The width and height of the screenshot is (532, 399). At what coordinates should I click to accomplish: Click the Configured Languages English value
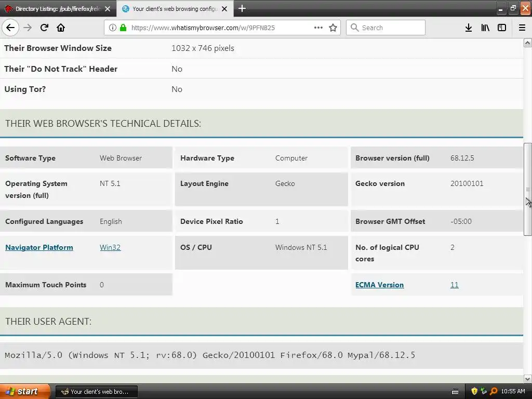(111, 221)
